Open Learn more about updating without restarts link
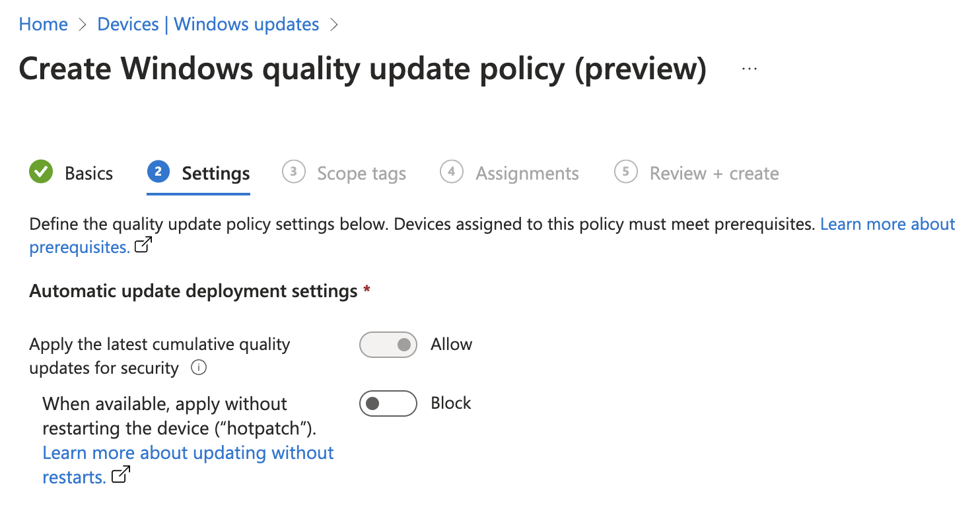This screenshot has height=523, width=980. click(188, 453)
